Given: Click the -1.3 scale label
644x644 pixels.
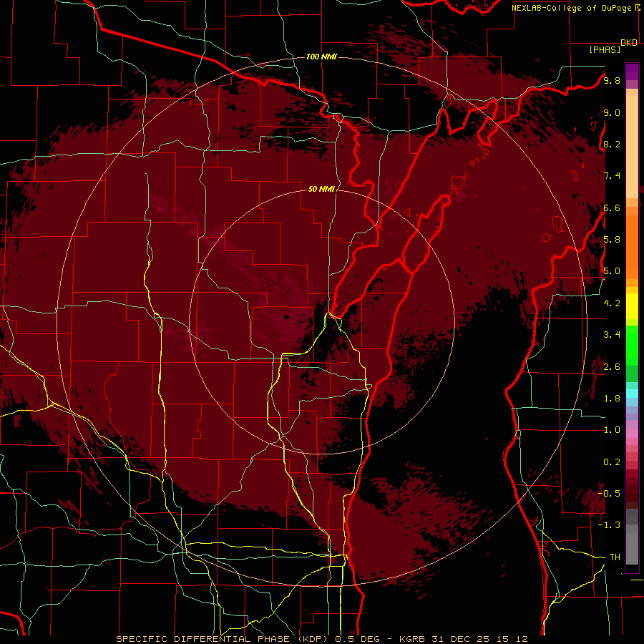Looking at the screenshot, I should 609,525.
